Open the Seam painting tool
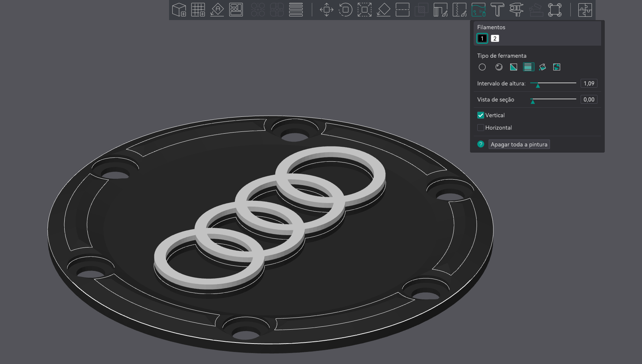The image size is (642, 364). point(459,10)
